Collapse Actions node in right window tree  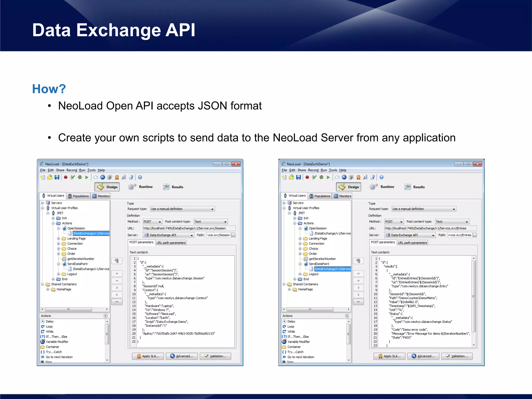(295, 223)
